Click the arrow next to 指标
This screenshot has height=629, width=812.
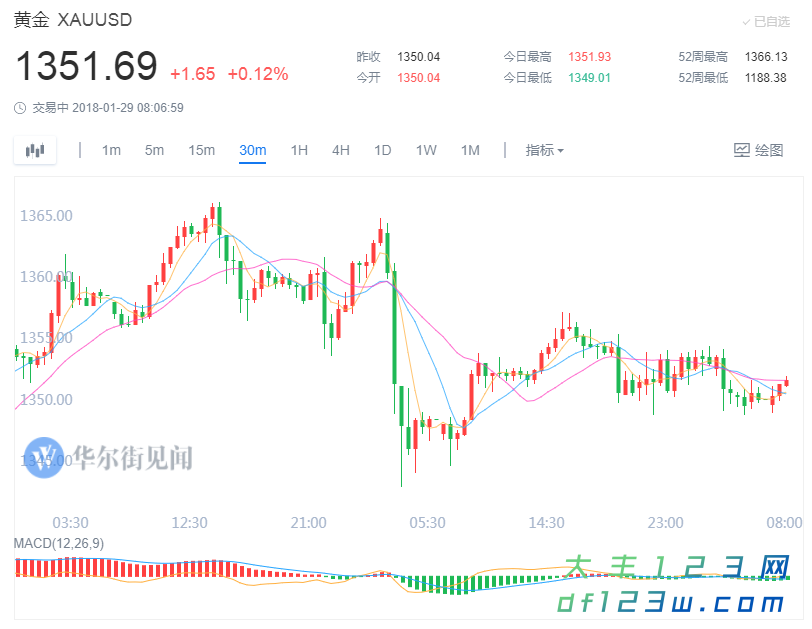561,151
